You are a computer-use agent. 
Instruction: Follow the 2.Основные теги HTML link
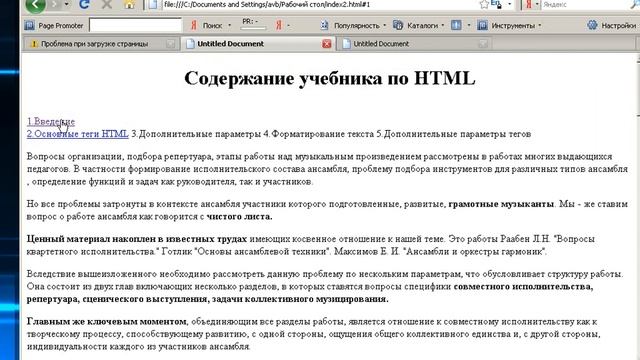coord(78,134)
